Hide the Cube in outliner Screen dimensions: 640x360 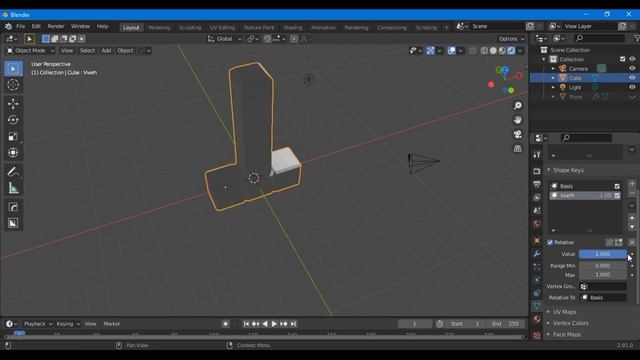632,78
